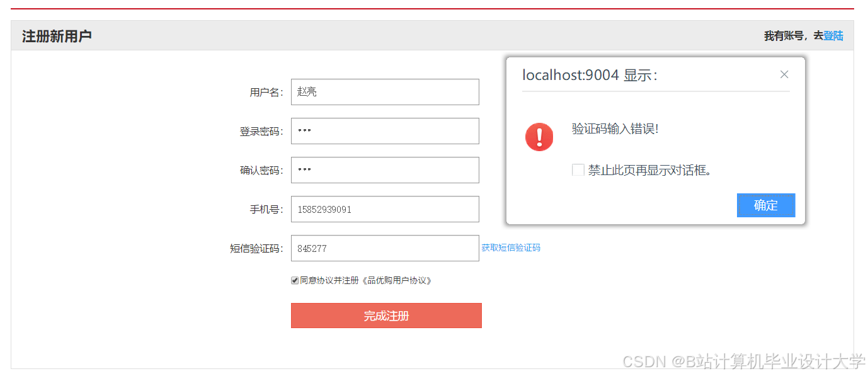Viewport: 868px width, 376px height.
Task: Click the localhost:9004 显示 dialog title
Action: point(585,74)
